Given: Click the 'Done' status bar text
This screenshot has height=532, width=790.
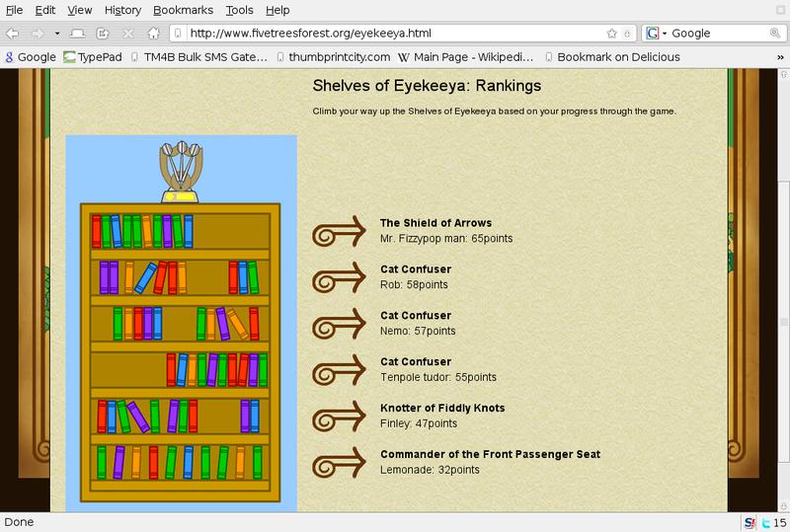Looking at the screenshot, I should pos(19,522).
